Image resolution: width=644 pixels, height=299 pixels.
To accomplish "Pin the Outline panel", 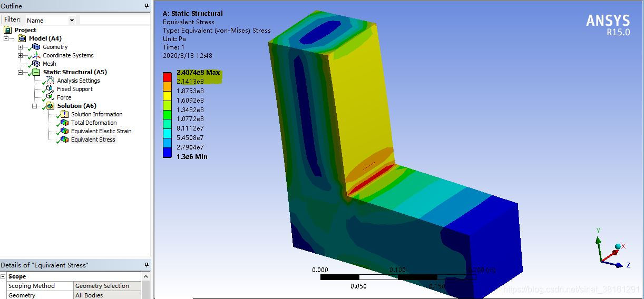I will [147, 6].
